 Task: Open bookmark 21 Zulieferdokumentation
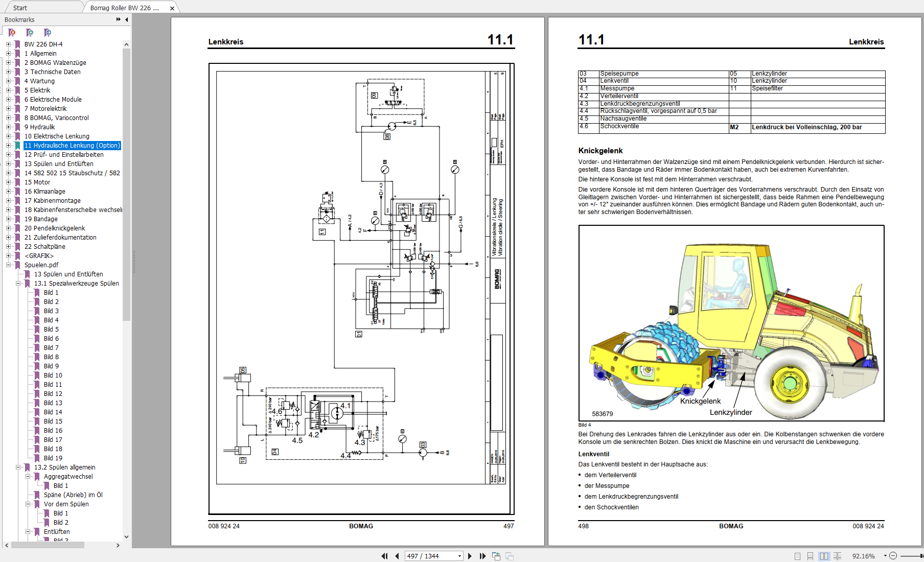click(x=60, y=238)
